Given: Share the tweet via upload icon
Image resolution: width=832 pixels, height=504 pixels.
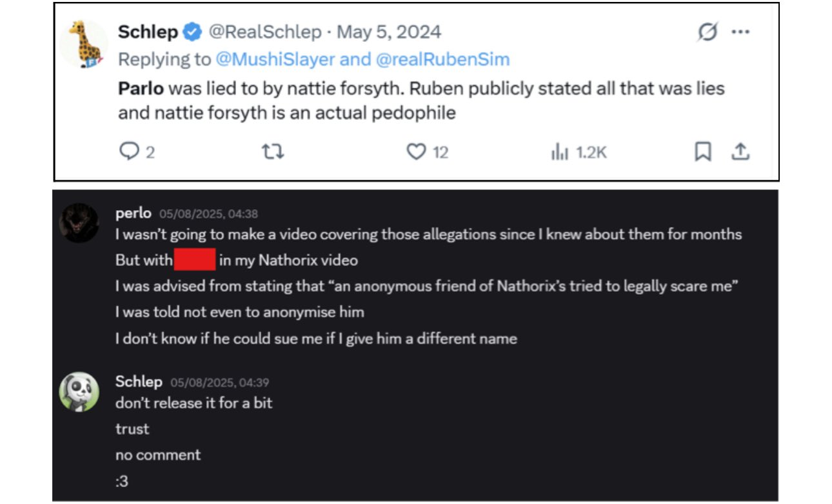Looking at the screenshot, I should click(740, 151).
